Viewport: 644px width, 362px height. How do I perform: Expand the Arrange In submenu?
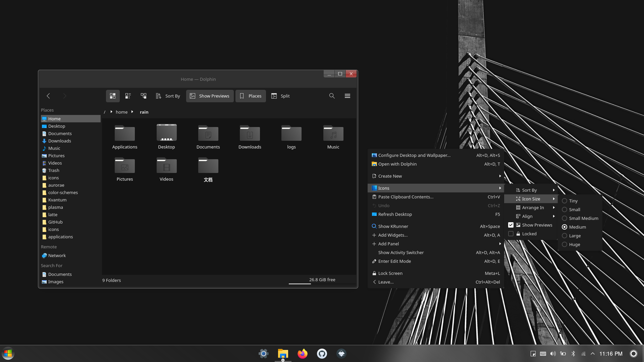coord(531,207)
